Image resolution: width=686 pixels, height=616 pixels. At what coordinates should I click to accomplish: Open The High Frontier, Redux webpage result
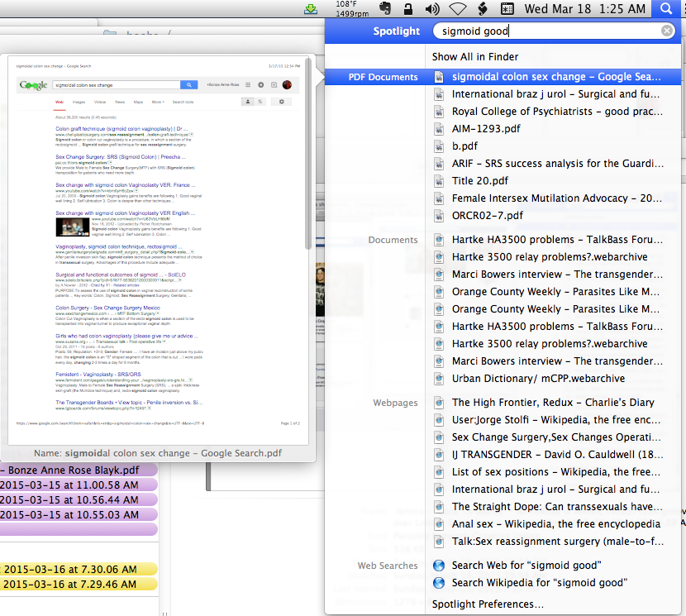(553, 403)
